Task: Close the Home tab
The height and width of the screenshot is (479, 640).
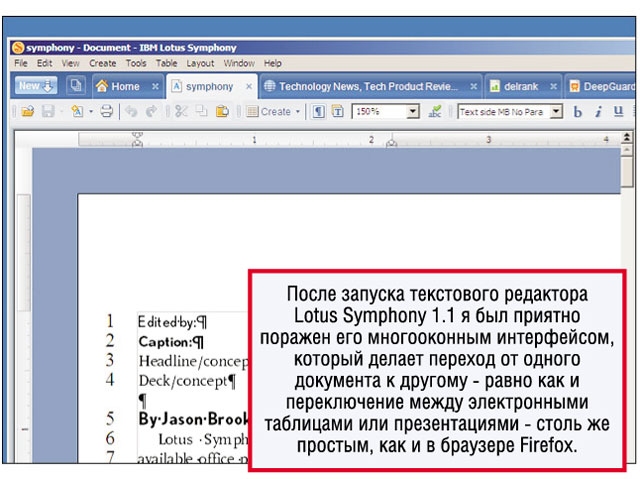Action: pyautogui.click(x=155, y=86)
